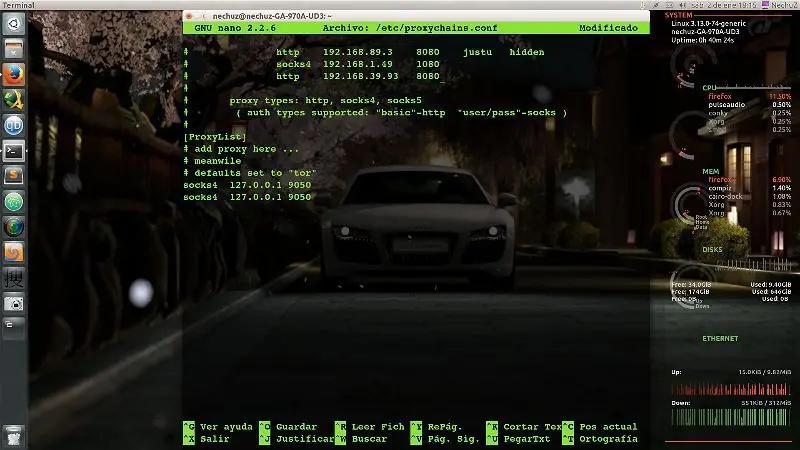Image resolution: width=800 pixels, height=450 pixels.
Task: Launch the camera screenshot tool in dock
Action: pyautogui.click(x=14, y=304)
